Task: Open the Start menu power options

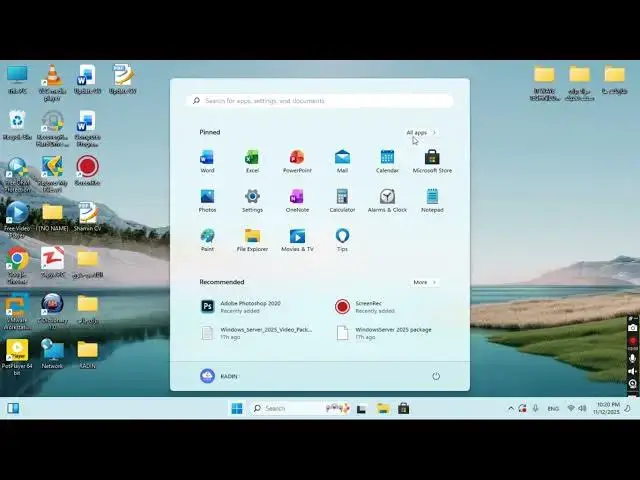Action: (436, 376)
